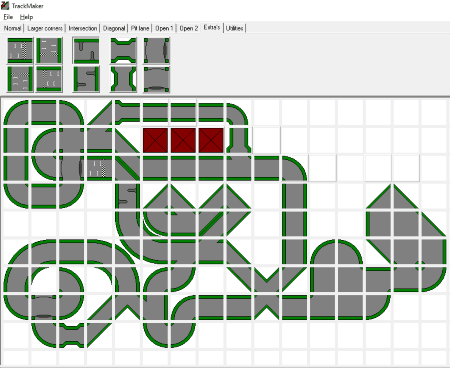Open the Open 1 tab
Viewport: 450px width, 368px height.
(x=164, y=28)
